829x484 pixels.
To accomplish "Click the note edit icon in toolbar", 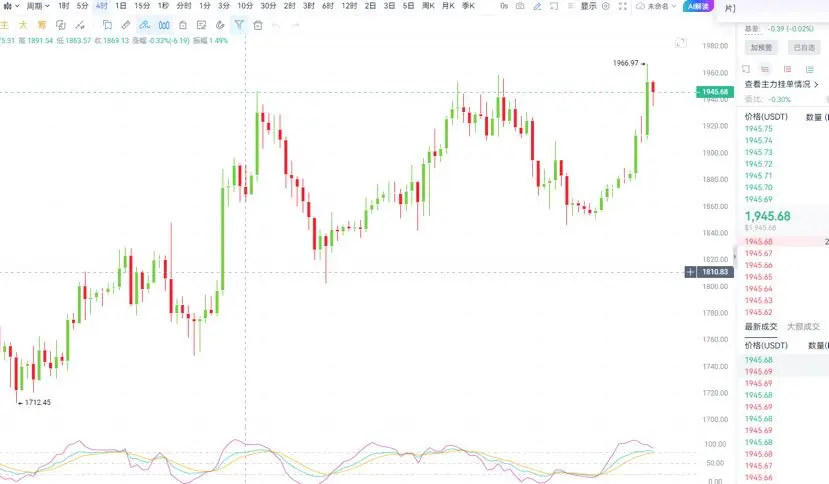I will [201, 25].
